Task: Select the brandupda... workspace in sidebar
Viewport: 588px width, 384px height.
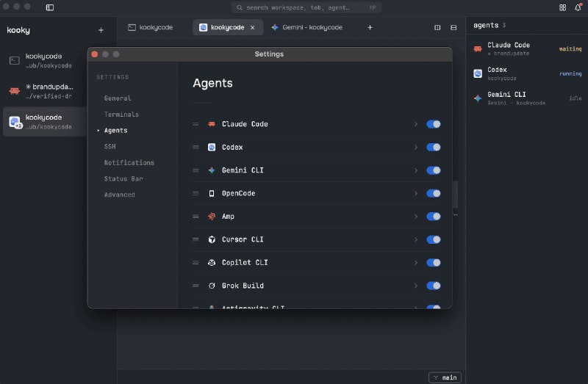Action: pyautogui.click(x=45, y=91)
